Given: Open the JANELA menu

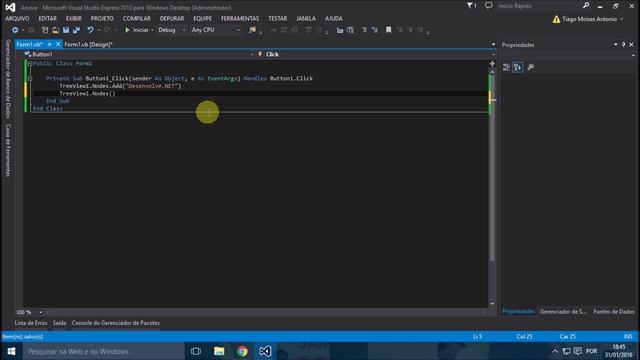Looking at the screenshot, I should pyautogui.click(x=306, y=19).
